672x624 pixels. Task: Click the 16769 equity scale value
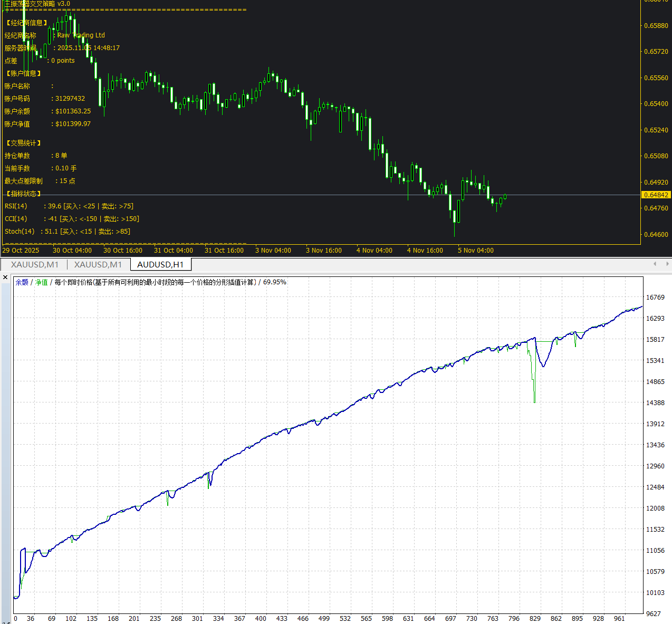pyautogui.click(x=655, y=297)
